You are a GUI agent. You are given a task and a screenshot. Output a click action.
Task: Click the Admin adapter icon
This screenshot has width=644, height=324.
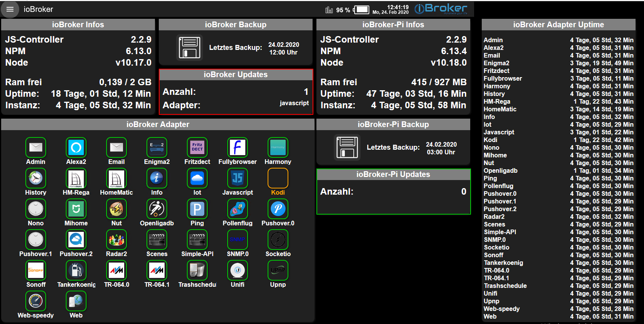(36, 147)
